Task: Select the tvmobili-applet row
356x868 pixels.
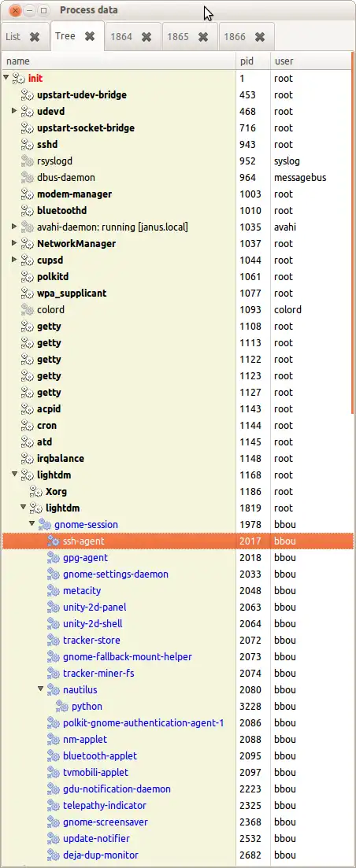Action: pos(176,773)
